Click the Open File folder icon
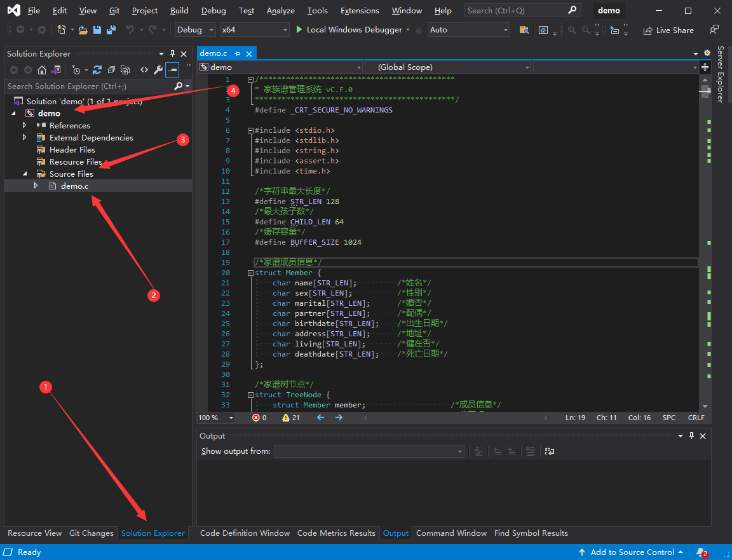The image size is (732, 560). pyautogui.click(x=83, y=30)
